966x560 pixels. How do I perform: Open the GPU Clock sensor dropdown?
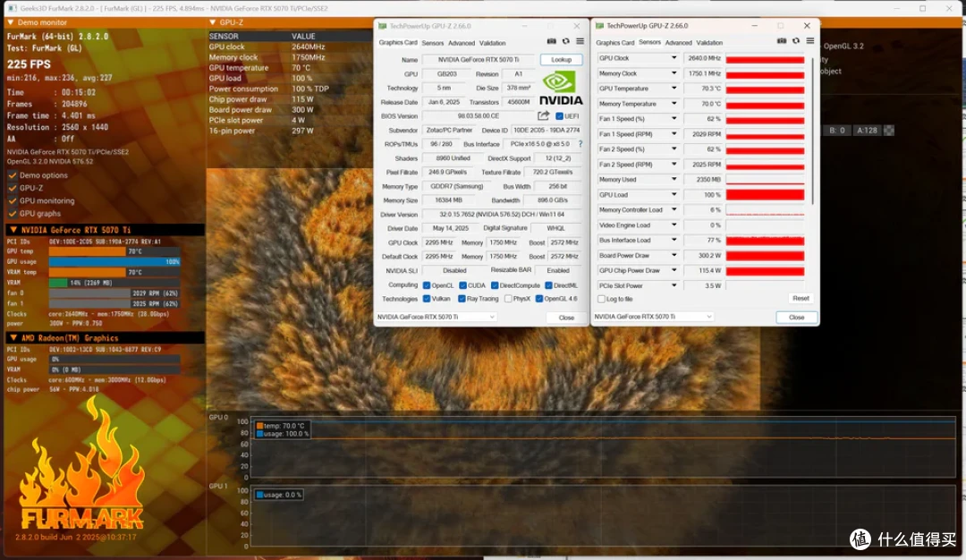[x=674, y=58]
